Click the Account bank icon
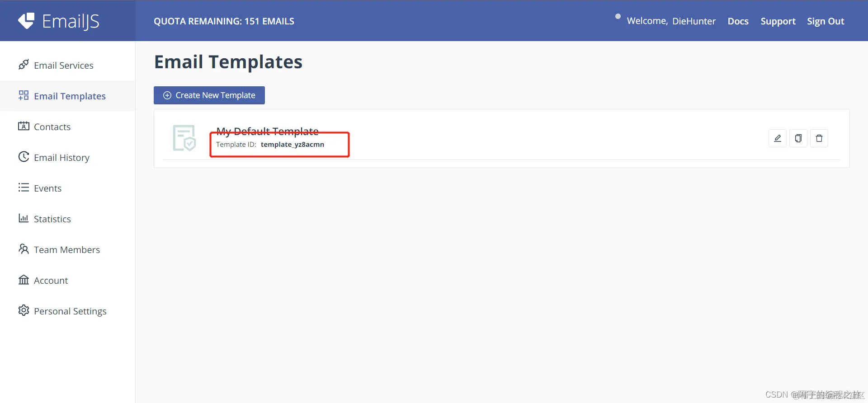 [24, 280]
